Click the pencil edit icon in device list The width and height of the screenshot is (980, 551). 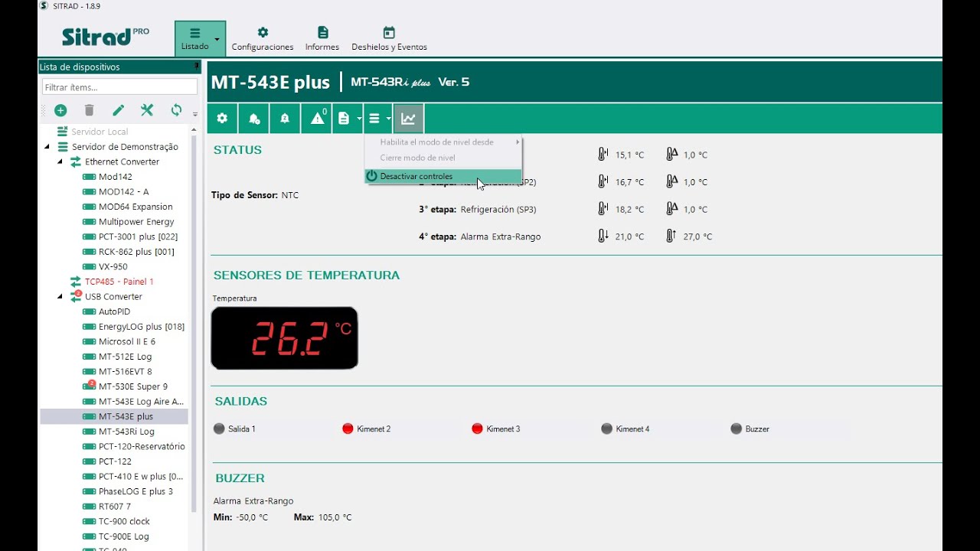118,110
